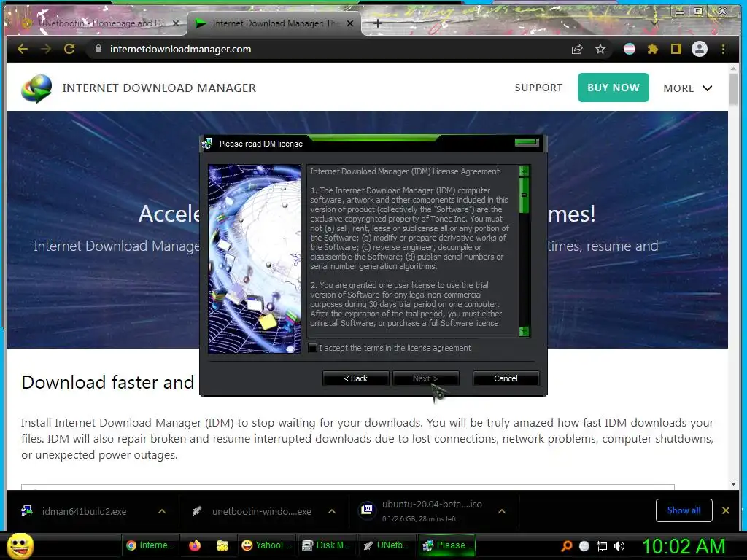Click the network tray icon
The height and width of the screenshot is (560, 747).
(x=602, y=545)
